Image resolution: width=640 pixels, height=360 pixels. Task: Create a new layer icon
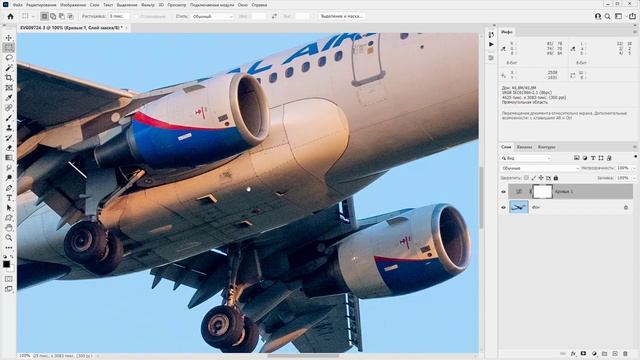click(615, 353)
